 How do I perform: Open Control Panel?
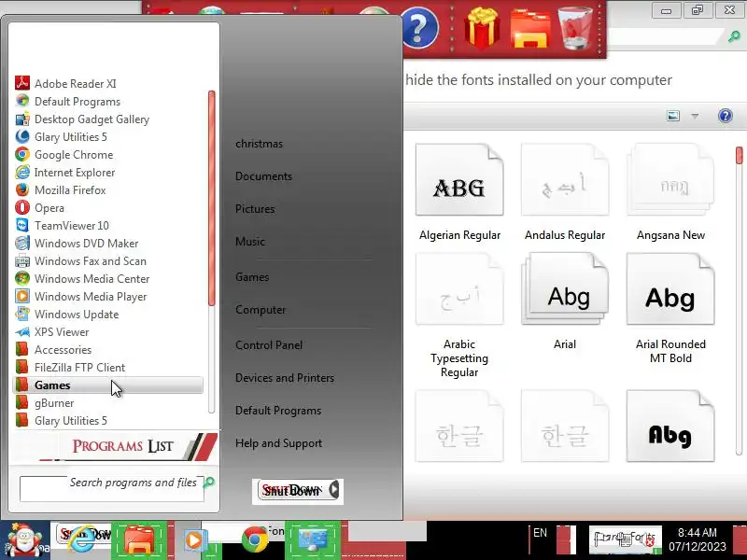tap(269, 345)
